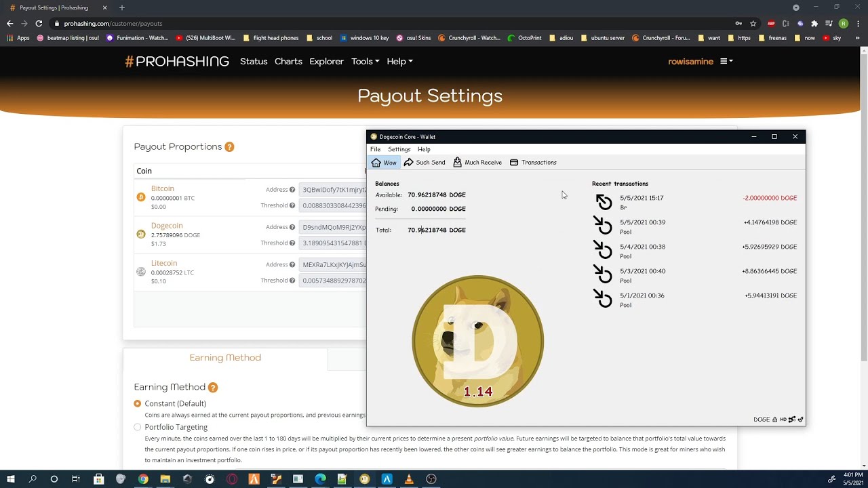Click the network connections icon in wallet
This screenshot has width=868, height=488.
coord(791,420)
